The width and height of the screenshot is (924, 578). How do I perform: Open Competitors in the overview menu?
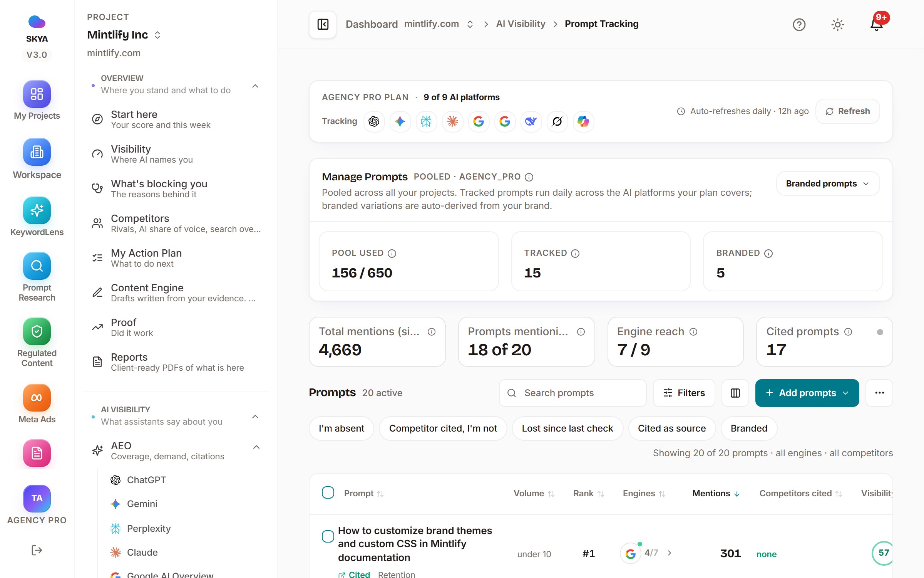pyautogui.click(x=176, y=223)
